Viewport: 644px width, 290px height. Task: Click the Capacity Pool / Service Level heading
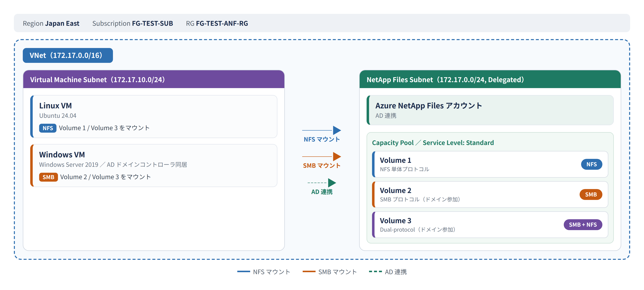[433, 143]
